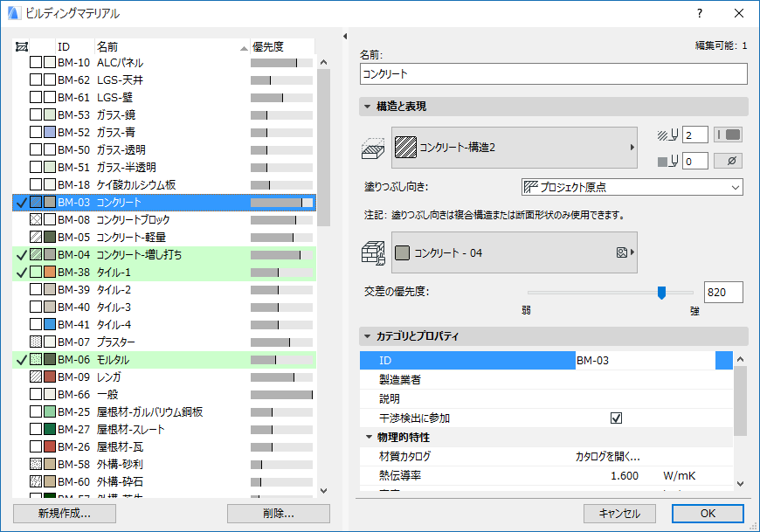Sort by the 優先度 column header
760x532 pixels.
(x=282, y=46)
